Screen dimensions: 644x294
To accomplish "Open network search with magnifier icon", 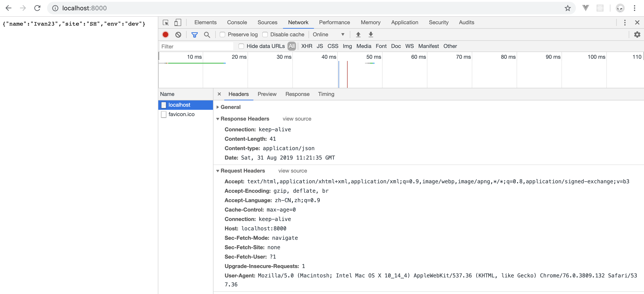I will [207, 35].
